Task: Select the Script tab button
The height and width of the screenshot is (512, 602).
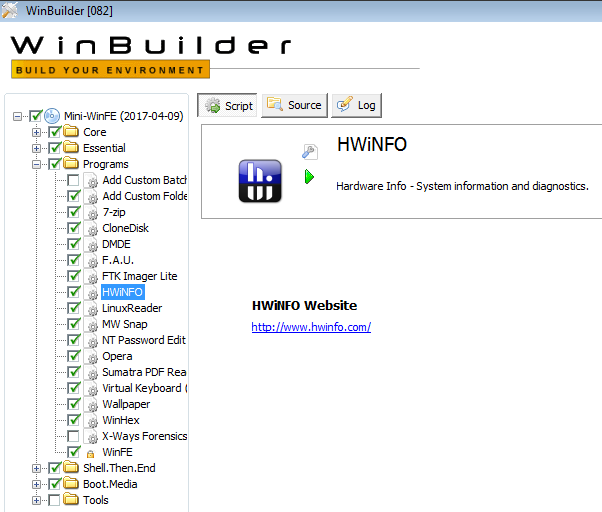Action: [x=228, y=105]
